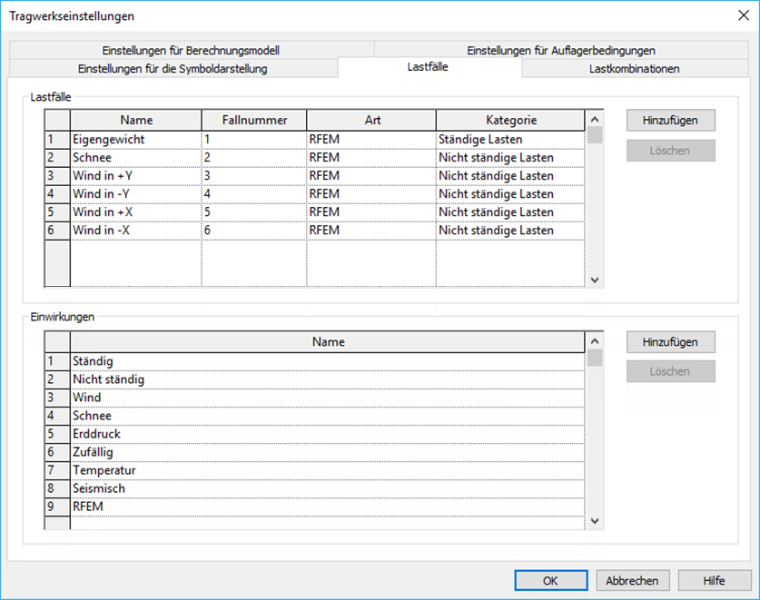Click Hinzufügen button for Einwirkungen
Screen dimensions: 760x600
point(670,342)
